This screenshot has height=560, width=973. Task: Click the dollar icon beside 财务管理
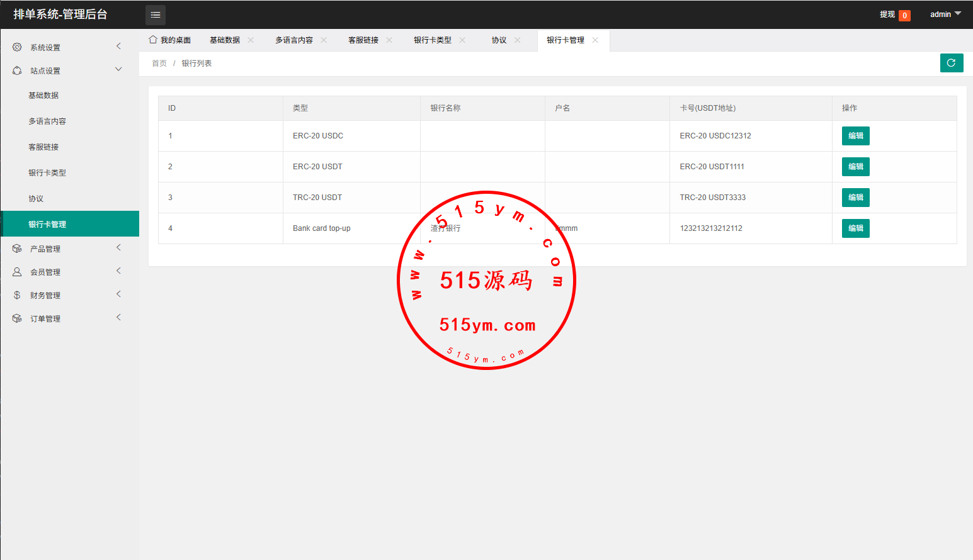[x=17, y=295]
